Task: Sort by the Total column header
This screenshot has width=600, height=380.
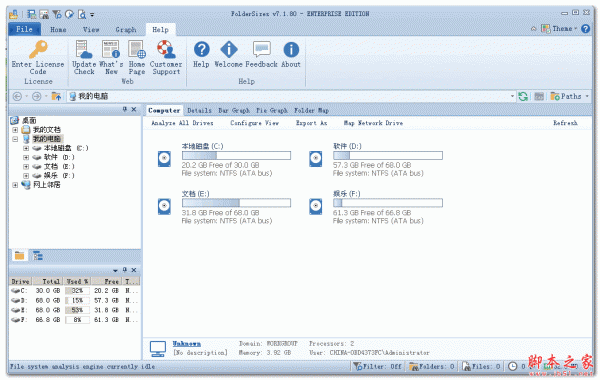Action: [47, 281]
